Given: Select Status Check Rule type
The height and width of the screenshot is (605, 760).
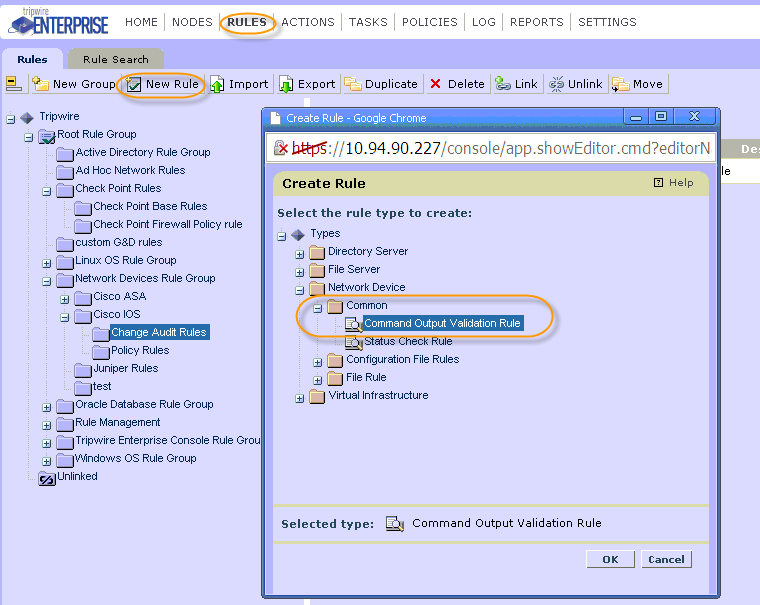Looking at the screenshot, I should (x=407, y=341).
